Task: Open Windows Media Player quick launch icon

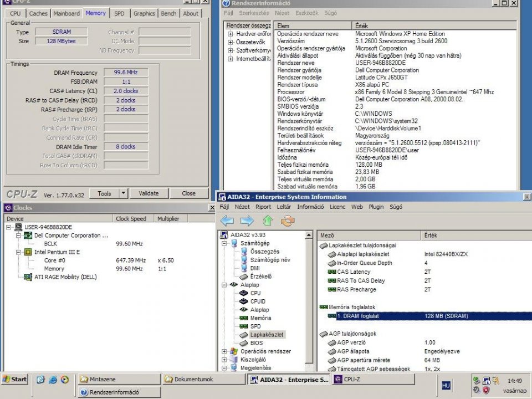Action: point(65,380)
